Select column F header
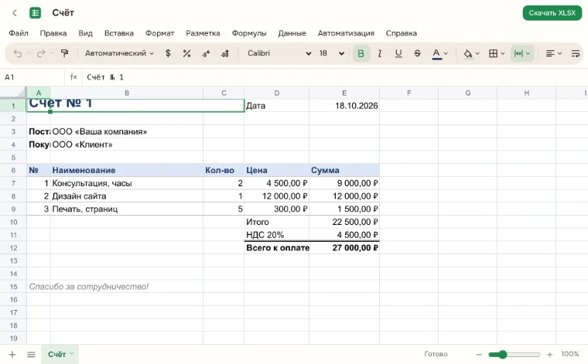The width and height of the screenshot is (588, 364). tap(409, 93)
